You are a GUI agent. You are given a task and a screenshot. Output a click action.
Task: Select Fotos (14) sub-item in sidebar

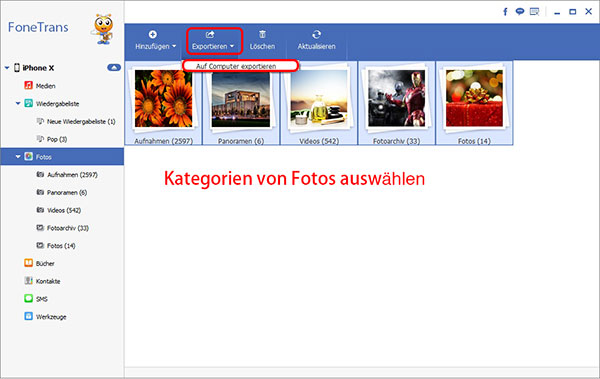(61, 245)
